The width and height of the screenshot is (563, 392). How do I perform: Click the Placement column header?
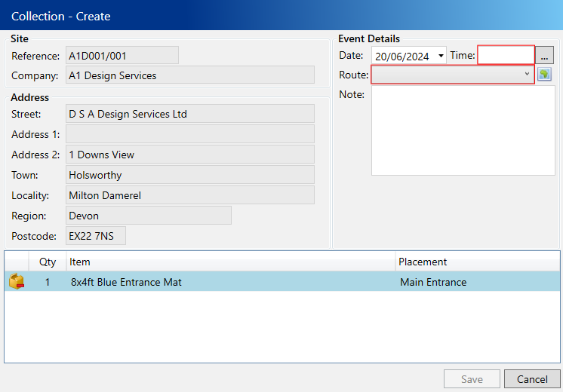coord(475,262)
